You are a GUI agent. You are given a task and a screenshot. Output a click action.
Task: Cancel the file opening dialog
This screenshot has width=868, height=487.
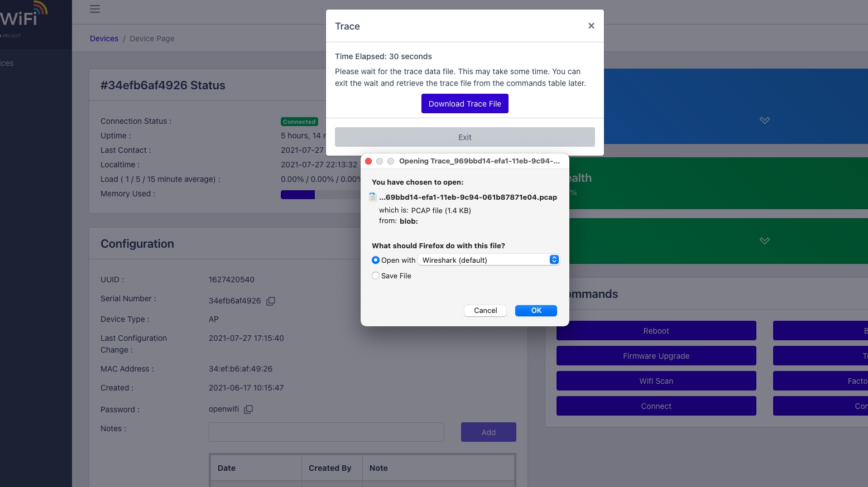point(485,311)
